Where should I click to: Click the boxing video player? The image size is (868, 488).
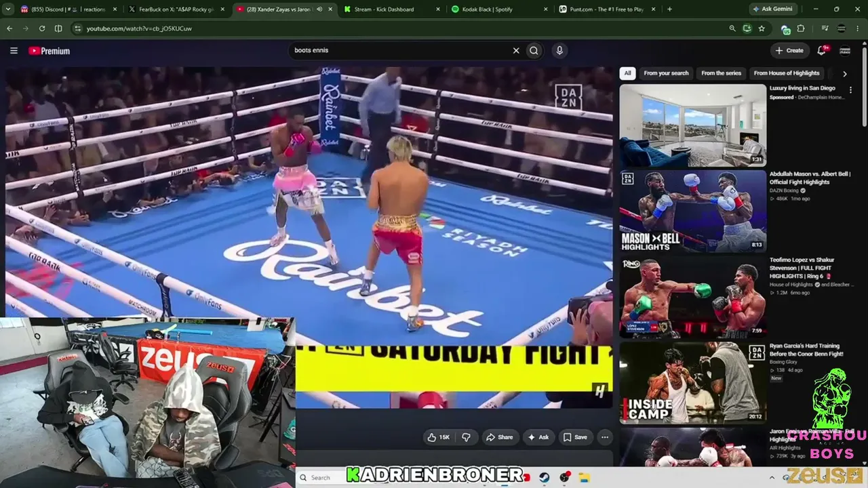pos(309,237)
